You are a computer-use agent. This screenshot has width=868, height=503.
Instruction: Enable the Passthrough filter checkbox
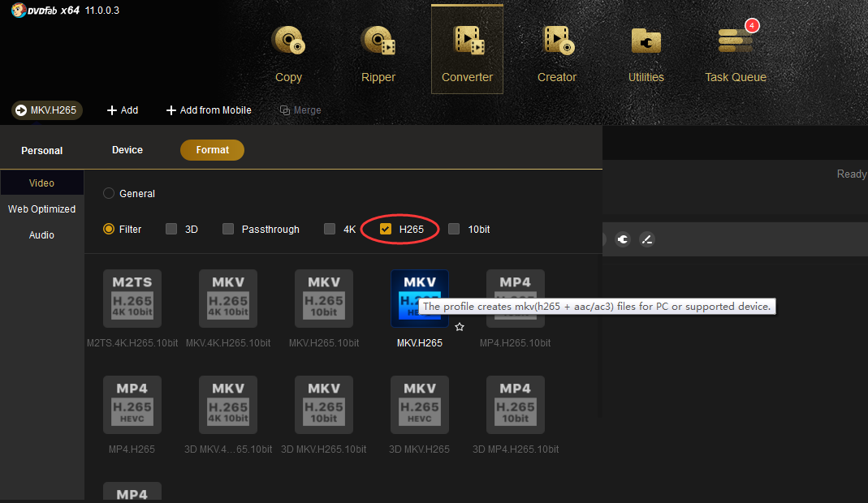tap(228, 229)
